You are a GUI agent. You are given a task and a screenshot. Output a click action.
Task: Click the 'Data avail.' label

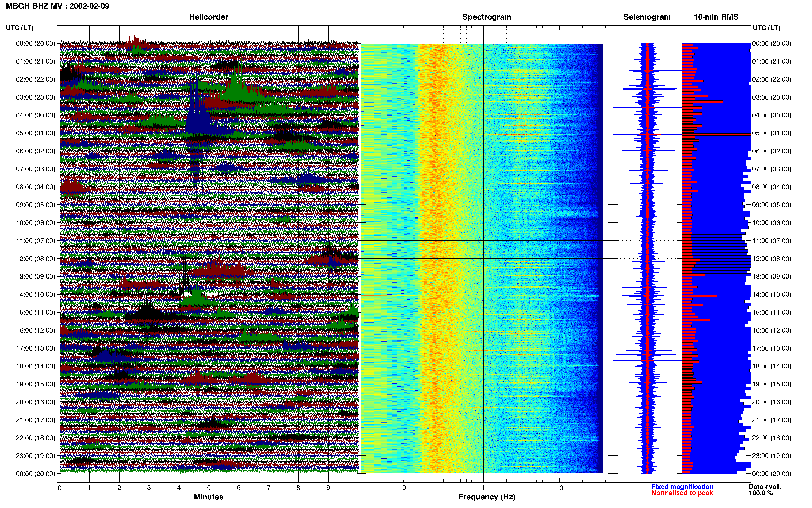pyautogui.click(x=765, y=486)
